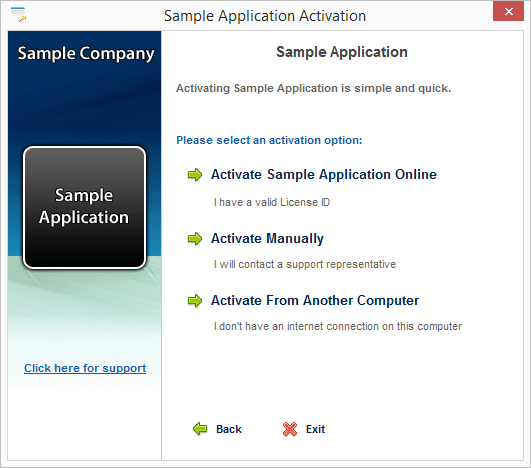This screenshot has height=468, width=531.
Task: Open the Click here for support link
Action: pos(85,368)
